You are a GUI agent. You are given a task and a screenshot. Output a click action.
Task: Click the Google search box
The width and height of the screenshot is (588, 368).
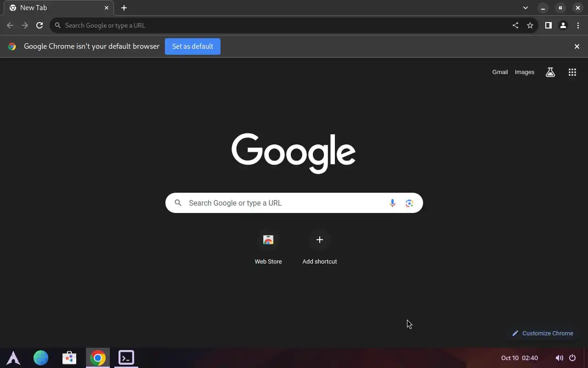tap(294, 203)
